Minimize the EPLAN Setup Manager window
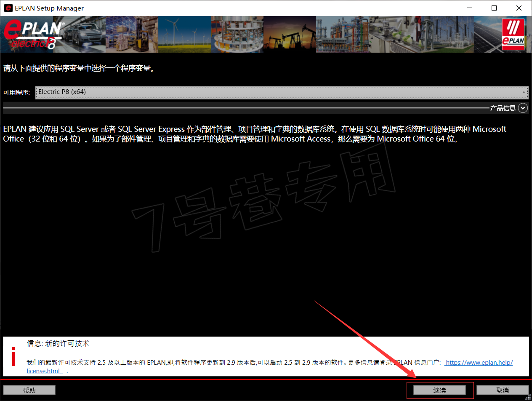The width and height of the screenshot is (532, 401). pos(470,8)
